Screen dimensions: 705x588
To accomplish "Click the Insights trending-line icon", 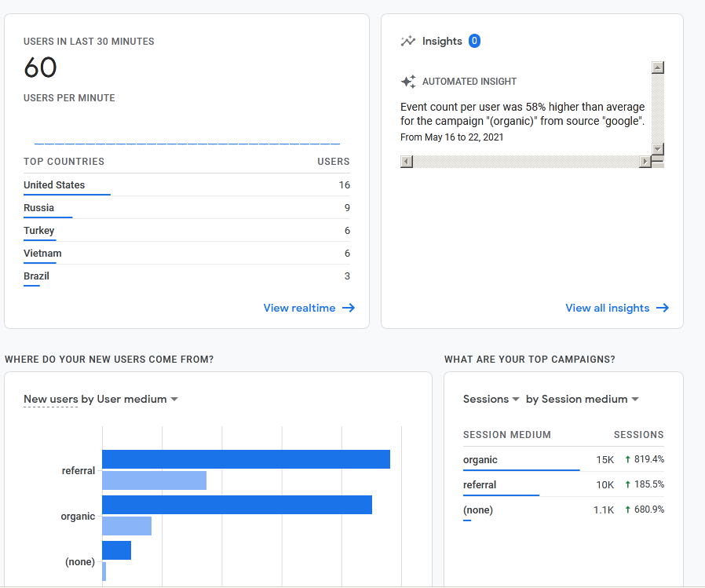I will coord(408,41).
